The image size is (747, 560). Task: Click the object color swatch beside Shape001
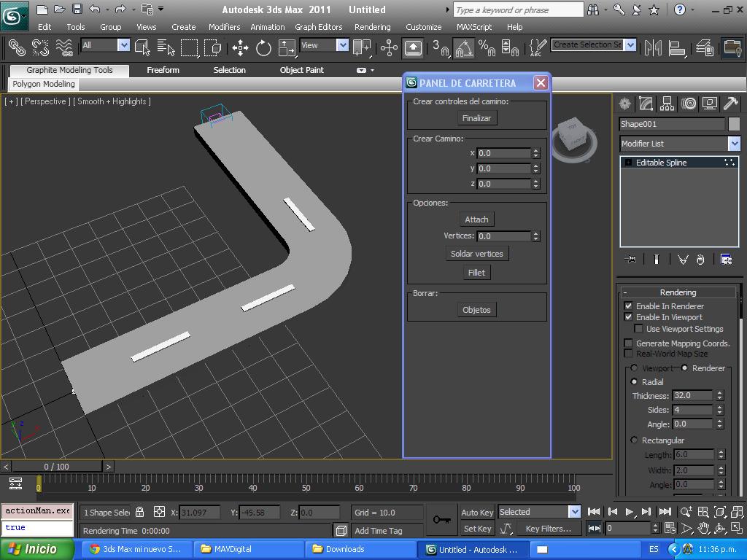point(734,124)
